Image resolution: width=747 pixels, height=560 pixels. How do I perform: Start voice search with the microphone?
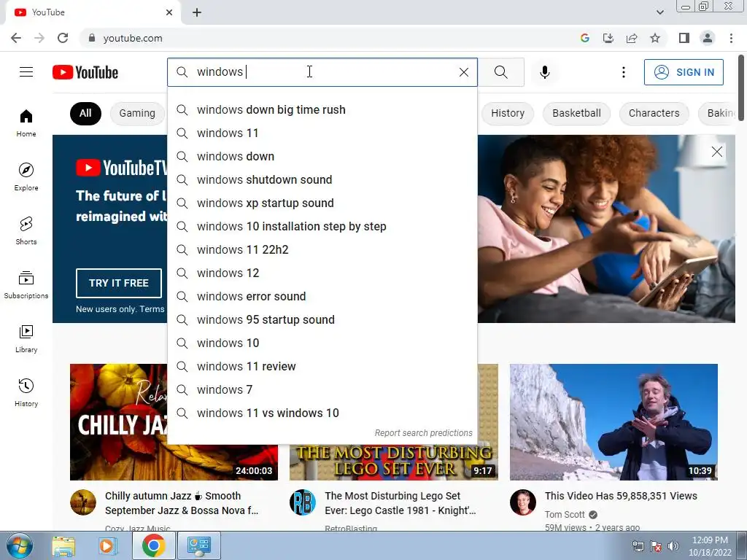click(544, 72)
